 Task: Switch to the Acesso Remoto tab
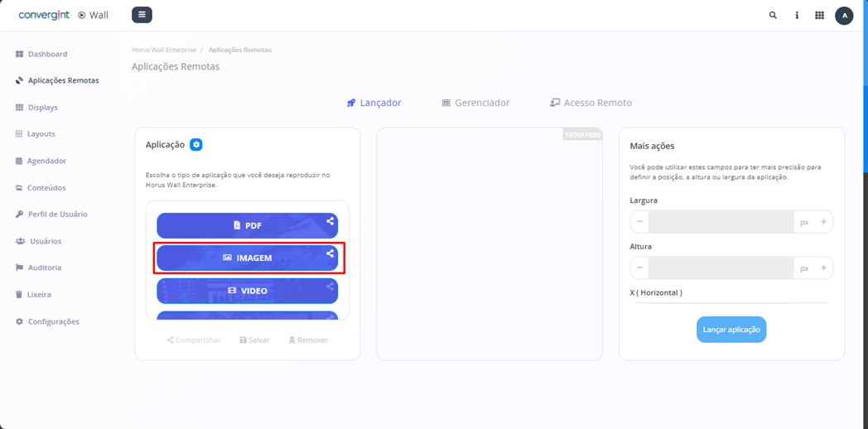[x=591, y=103]
